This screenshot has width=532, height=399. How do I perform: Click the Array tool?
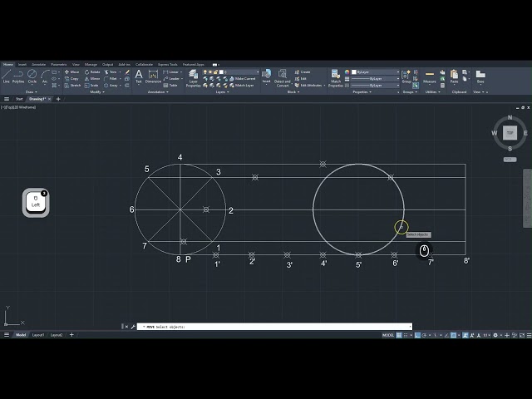pos(111,86)
